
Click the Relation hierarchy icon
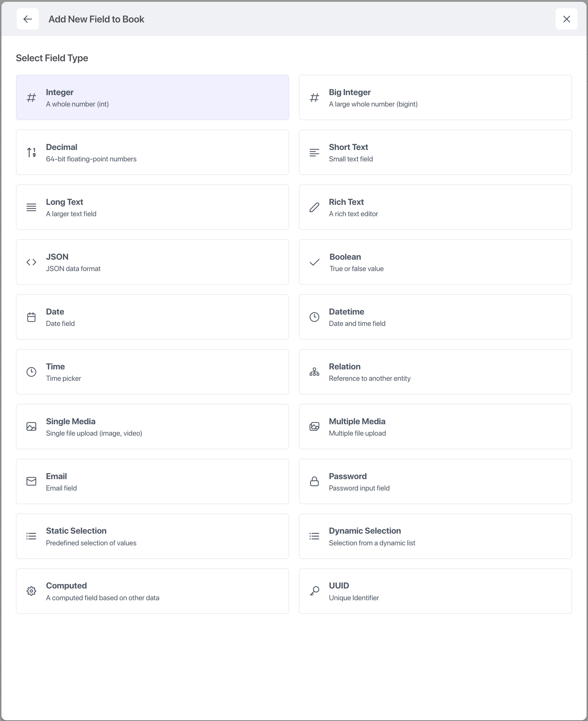(314, 372)
